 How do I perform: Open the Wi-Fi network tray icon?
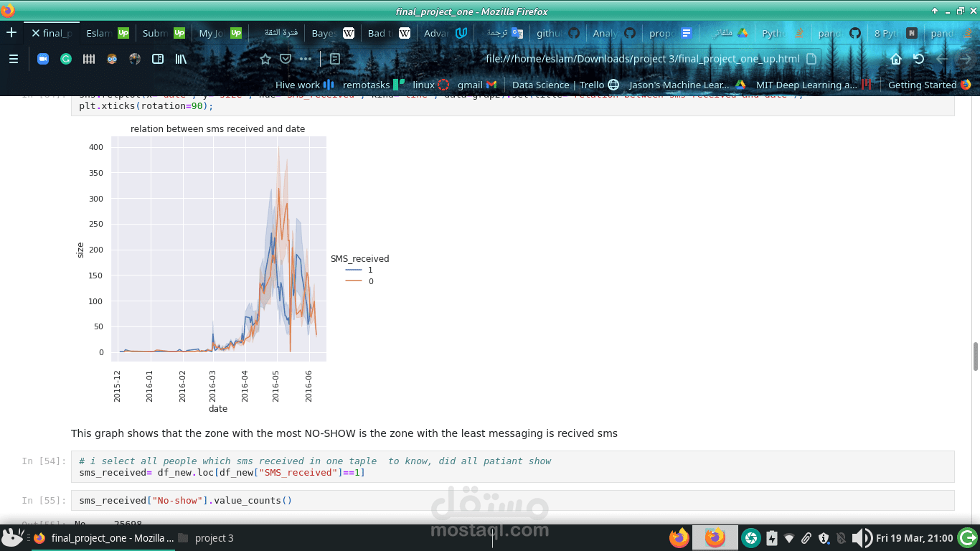(789, 538)
